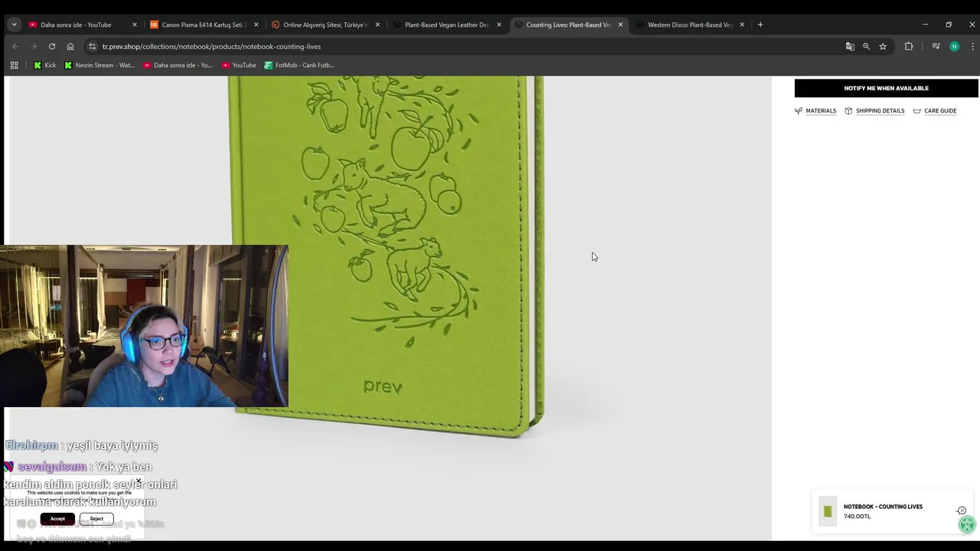Image resolution: width=980 pixels, height=551 pixels.
Task: Open the green N profile avatar
Action: click(954, 46)
